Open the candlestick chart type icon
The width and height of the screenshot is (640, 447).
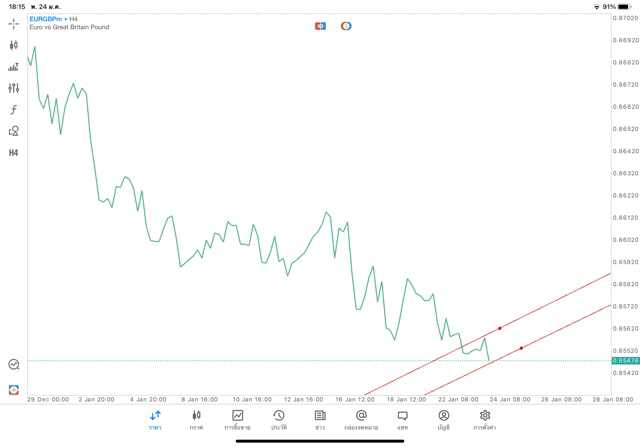click(x=13, y=45)
